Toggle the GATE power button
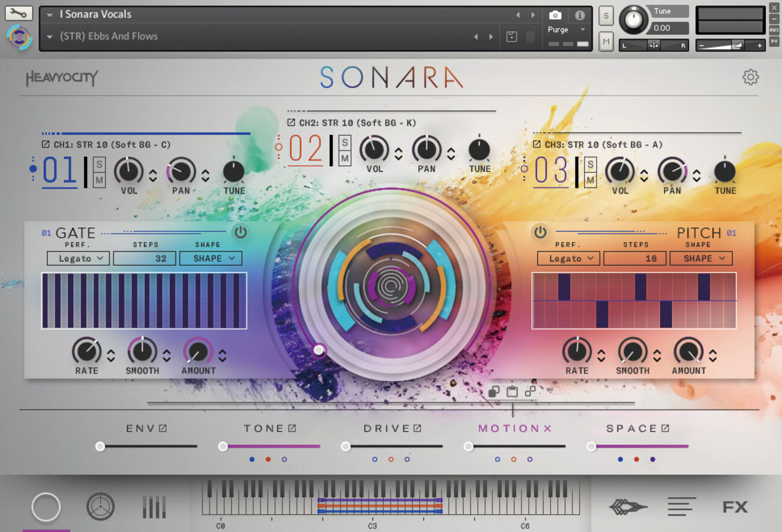This screenshot has width=782, height=532. pyautogui.click(x=241, y=232)
